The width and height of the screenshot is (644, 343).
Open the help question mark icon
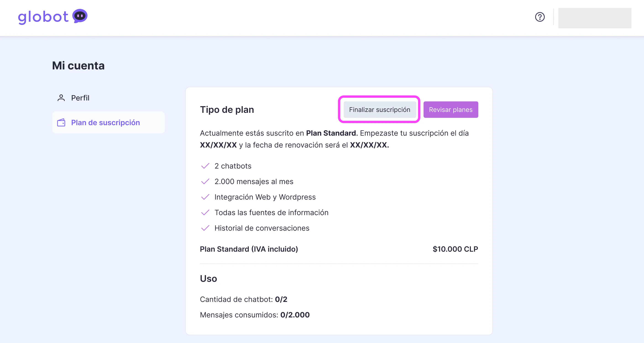540,16
